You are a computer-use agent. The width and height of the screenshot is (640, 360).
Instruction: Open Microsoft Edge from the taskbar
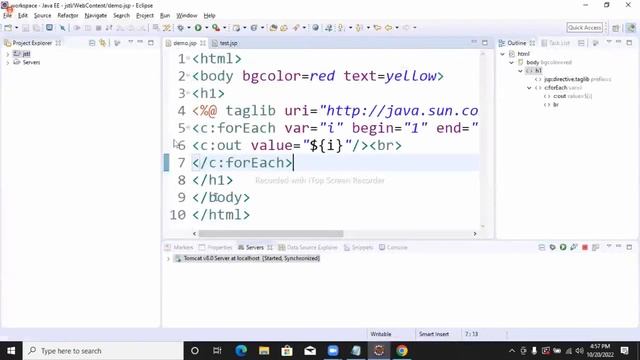tap(241, 351)
